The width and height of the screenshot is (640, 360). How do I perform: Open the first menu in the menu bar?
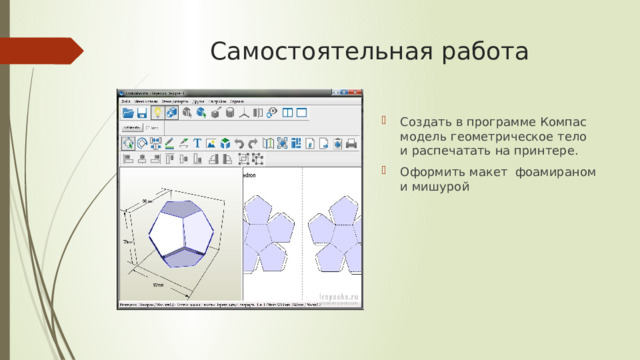(x=126, y=101)
